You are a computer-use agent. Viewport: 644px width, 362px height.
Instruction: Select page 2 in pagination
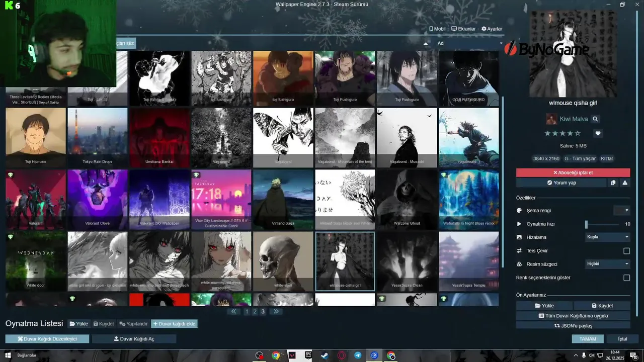tap(255, 311)
